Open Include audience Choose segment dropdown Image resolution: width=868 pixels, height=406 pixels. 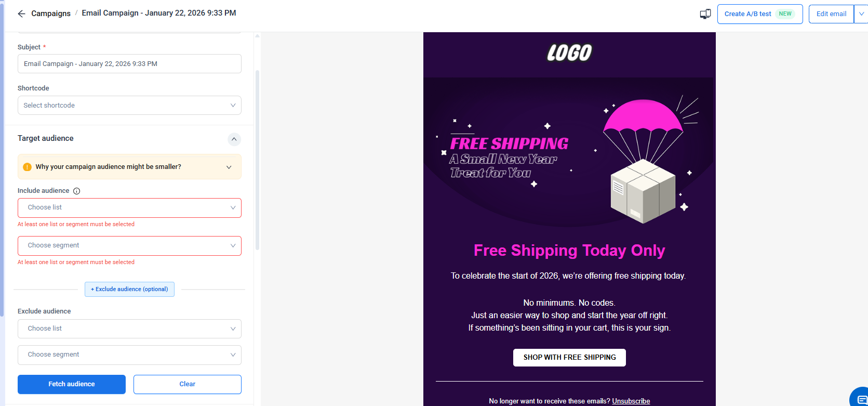129,245
